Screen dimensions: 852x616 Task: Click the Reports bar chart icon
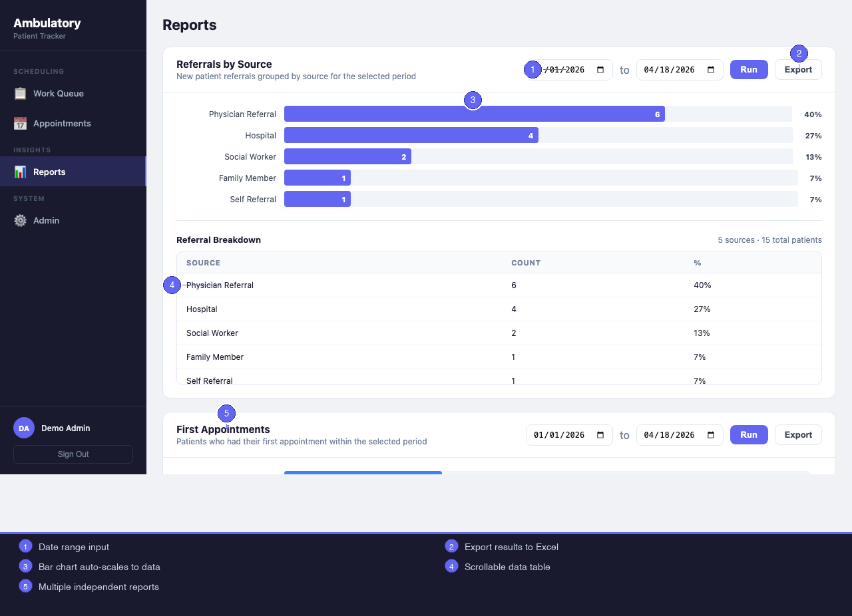21,171
